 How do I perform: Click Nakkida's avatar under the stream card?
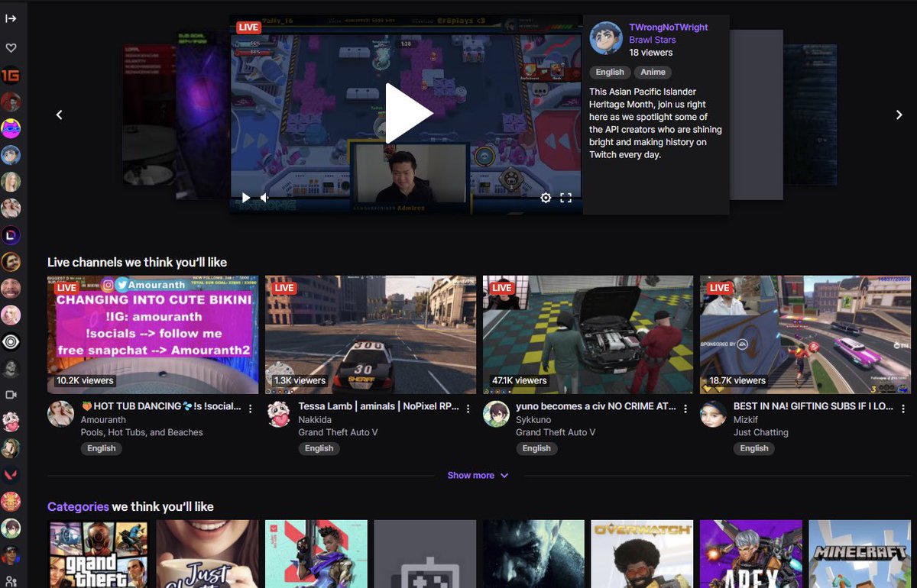278,414
